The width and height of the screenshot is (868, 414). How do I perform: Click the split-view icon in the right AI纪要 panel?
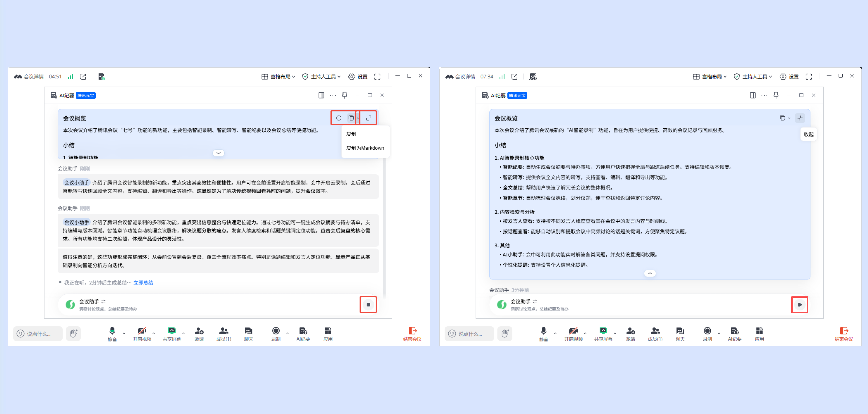[752, 95]
